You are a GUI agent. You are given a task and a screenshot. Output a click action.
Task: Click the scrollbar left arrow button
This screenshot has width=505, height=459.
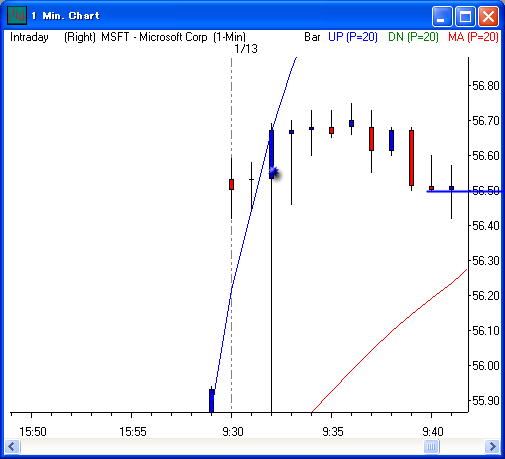[12, 446]
